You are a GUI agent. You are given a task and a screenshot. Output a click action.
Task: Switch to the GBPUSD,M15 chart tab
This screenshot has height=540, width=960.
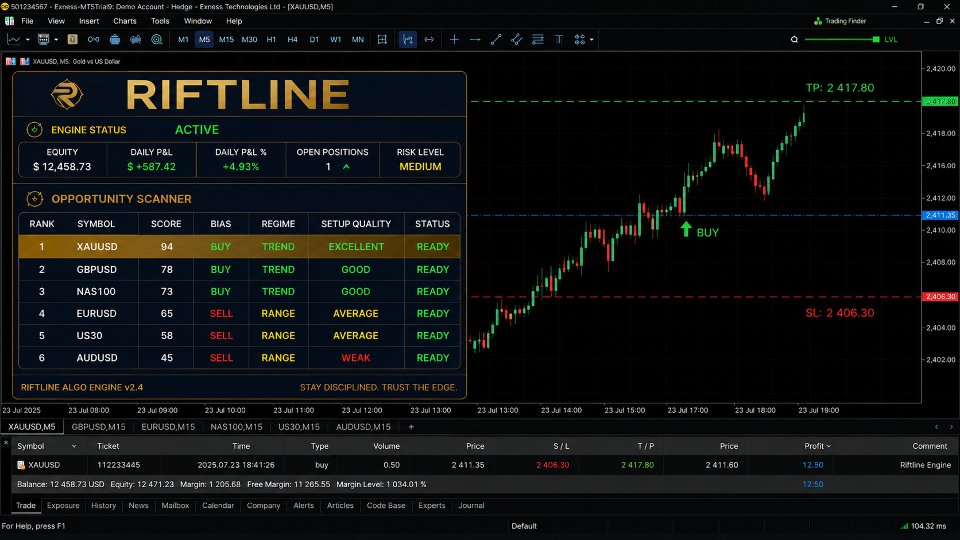pyautogui.click(x=99, y=427)
